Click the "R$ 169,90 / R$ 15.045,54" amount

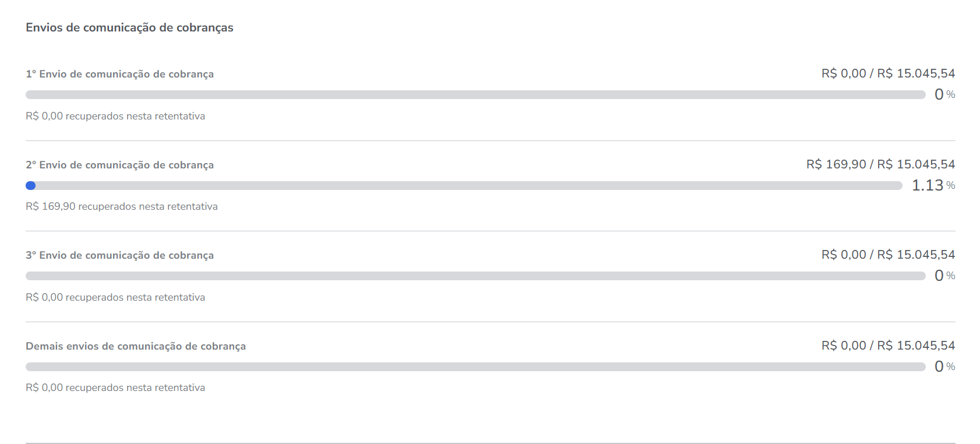[880, 164]
